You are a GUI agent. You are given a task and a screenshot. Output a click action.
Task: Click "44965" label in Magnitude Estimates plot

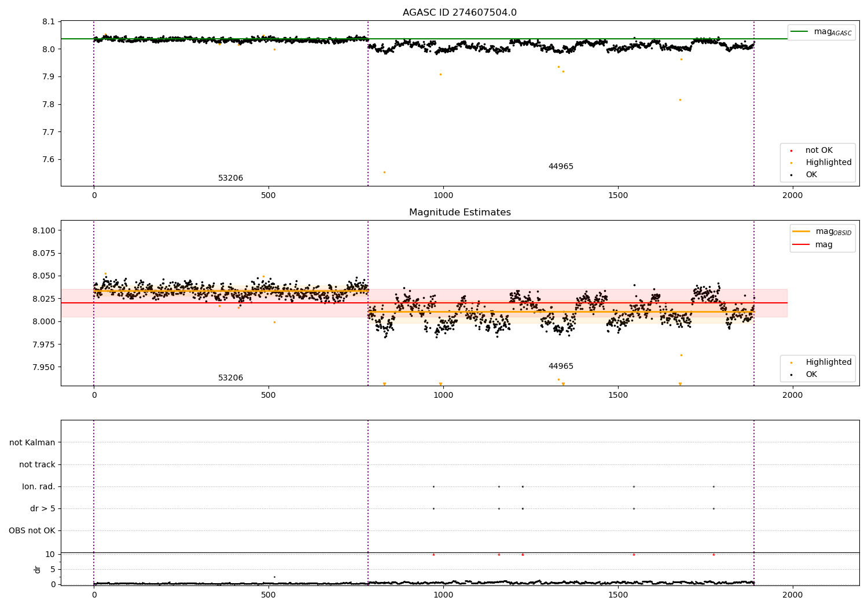click(x=561, y=367)
